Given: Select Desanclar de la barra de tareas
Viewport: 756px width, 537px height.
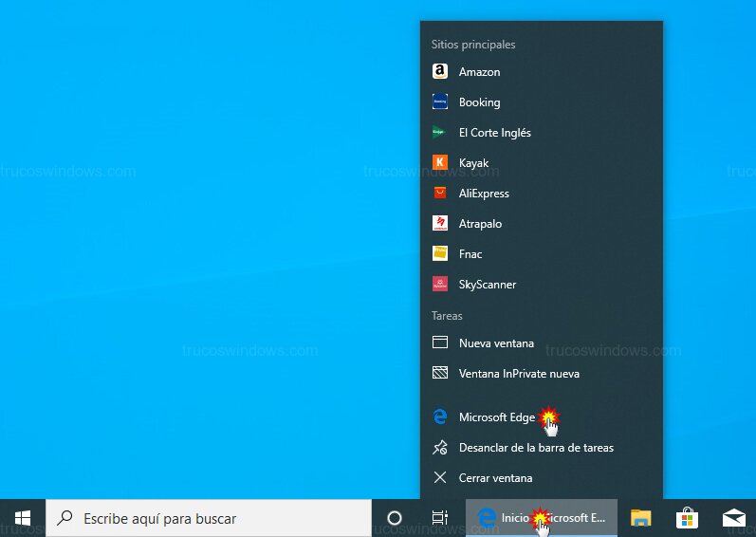Looking at the screenshot, I should point(542,447).
